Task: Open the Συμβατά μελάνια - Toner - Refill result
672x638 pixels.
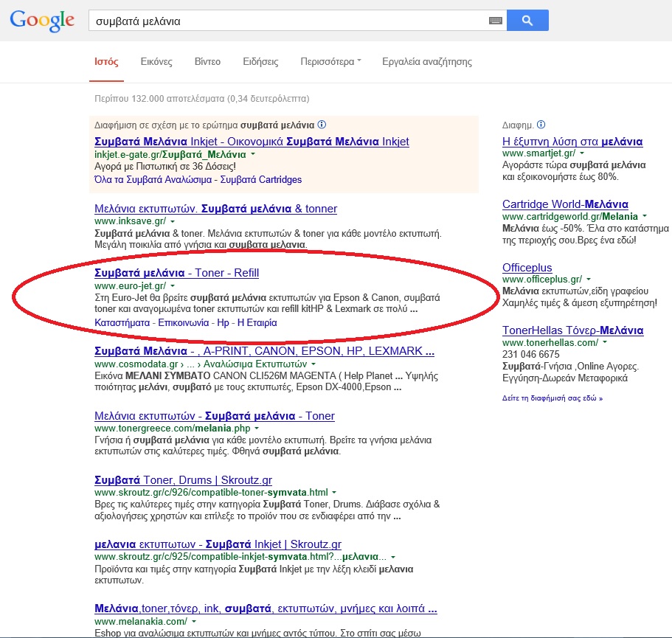Action: point(176,273)
